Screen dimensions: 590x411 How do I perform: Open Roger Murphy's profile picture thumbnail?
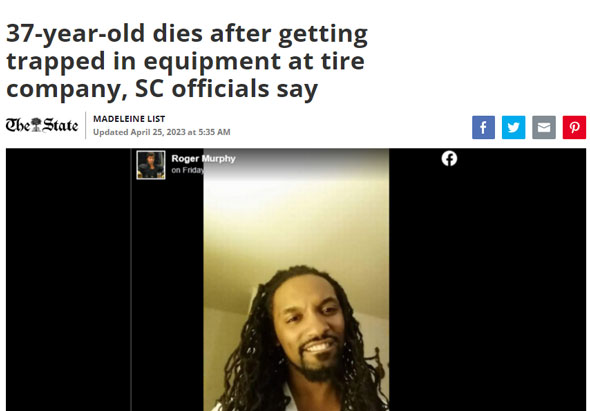(x=151, y=165)
